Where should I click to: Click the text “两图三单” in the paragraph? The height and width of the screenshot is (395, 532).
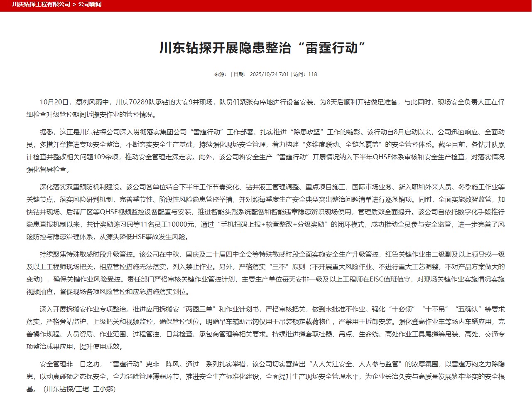click(200, 309)
